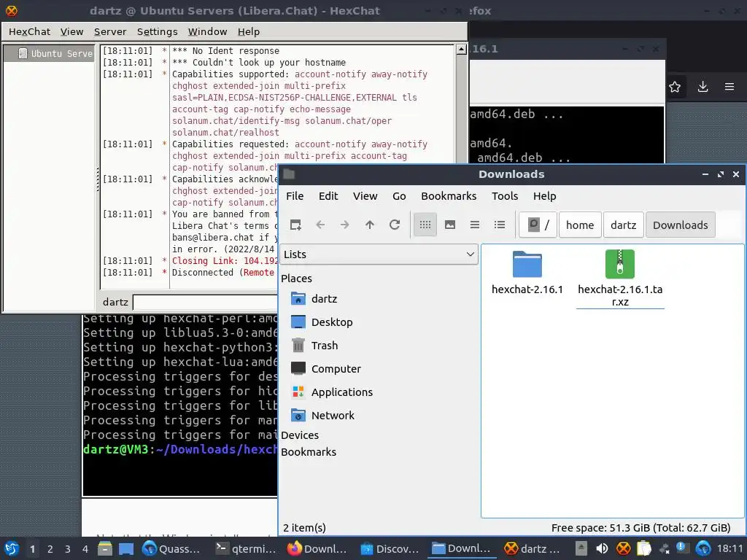Screen dimensions: 747x560
Task: Click the 18:11 clock
Action: (729, 549)
